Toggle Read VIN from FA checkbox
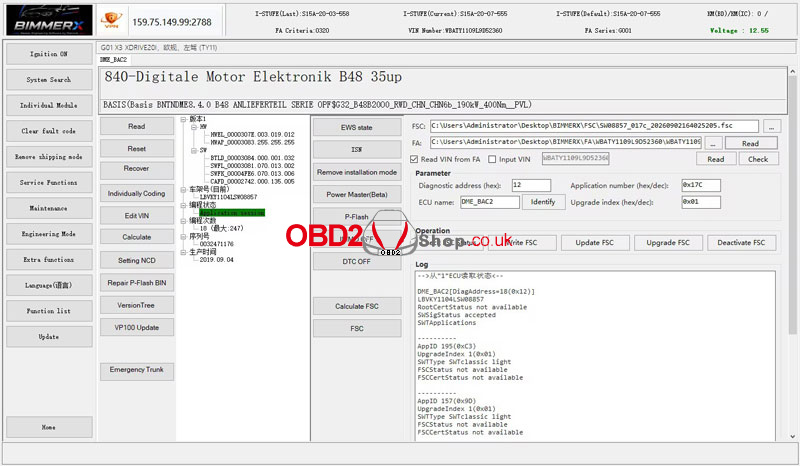 [414, 159]
